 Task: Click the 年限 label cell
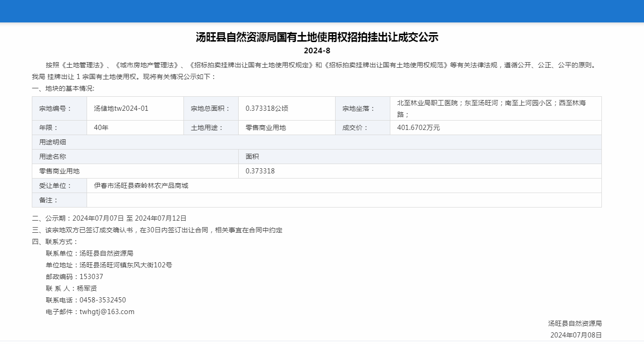coord(59,128)
